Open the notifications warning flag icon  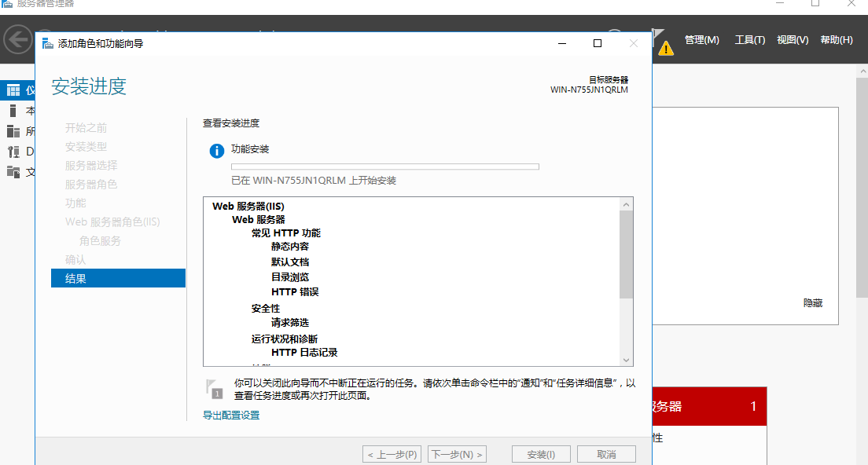(661, 43)
